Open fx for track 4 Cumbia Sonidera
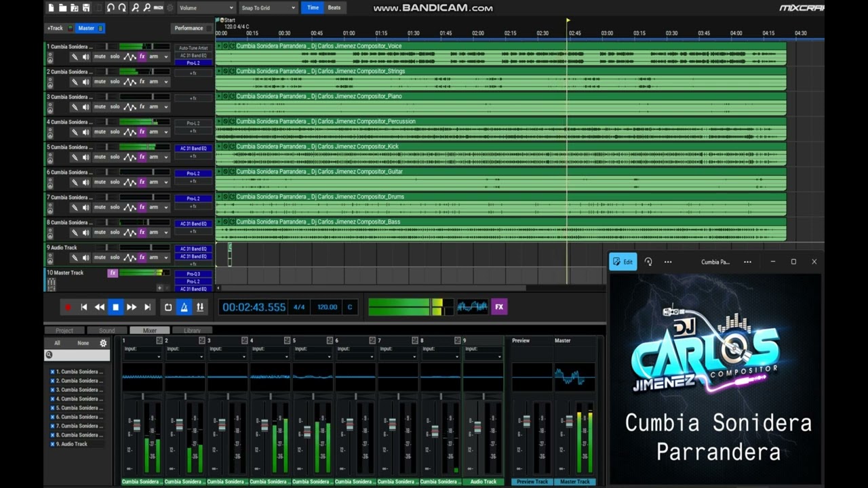 click(142, 131)
